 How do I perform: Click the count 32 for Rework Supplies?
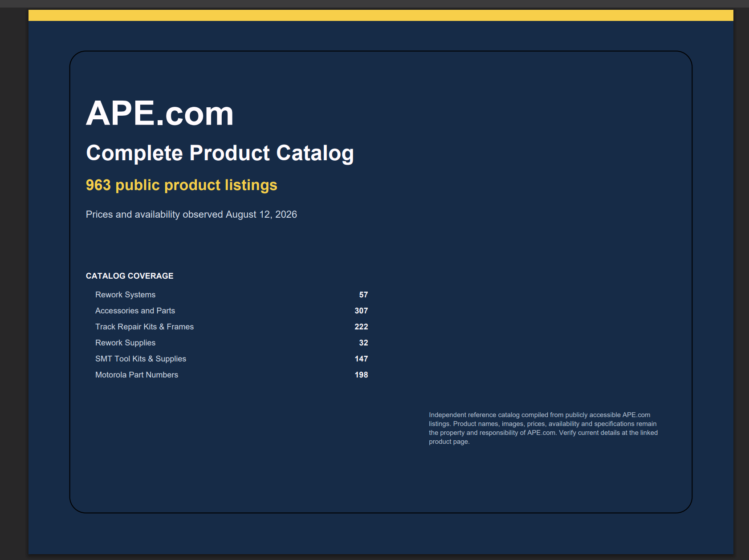[x=363, y=343]
